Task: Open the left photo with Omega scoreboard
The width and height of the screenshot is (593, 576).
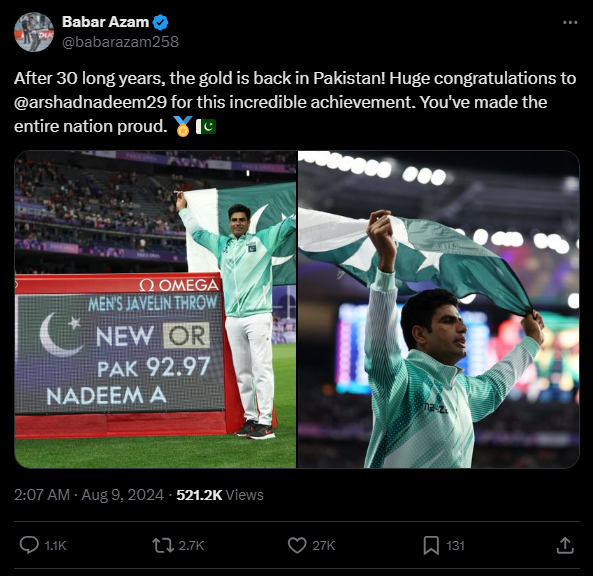Action: coord(155,309)
